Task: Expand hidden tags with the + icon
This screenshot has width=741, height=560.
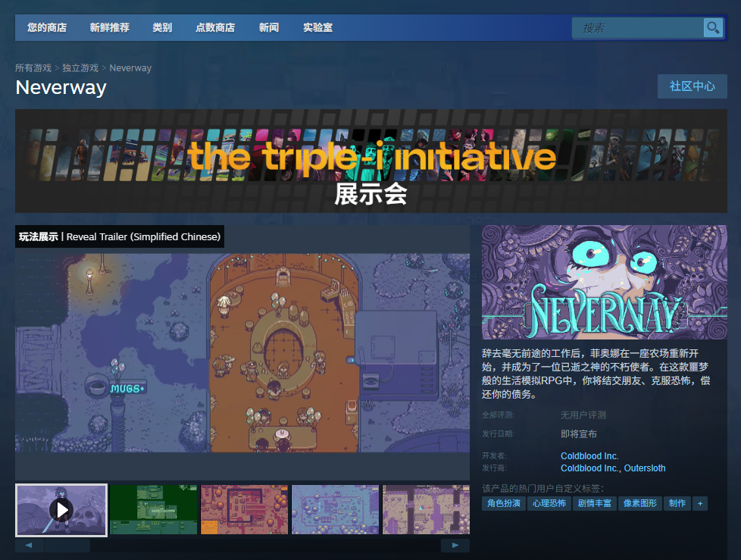Action: pos(700,503)
